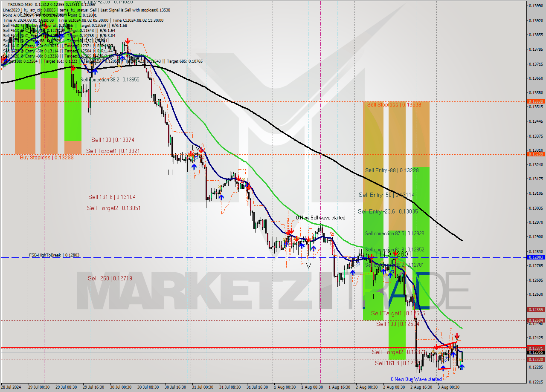Click the 0.13990 price scale value
Viewport: 546px width, 392px height.
[535, 6]
